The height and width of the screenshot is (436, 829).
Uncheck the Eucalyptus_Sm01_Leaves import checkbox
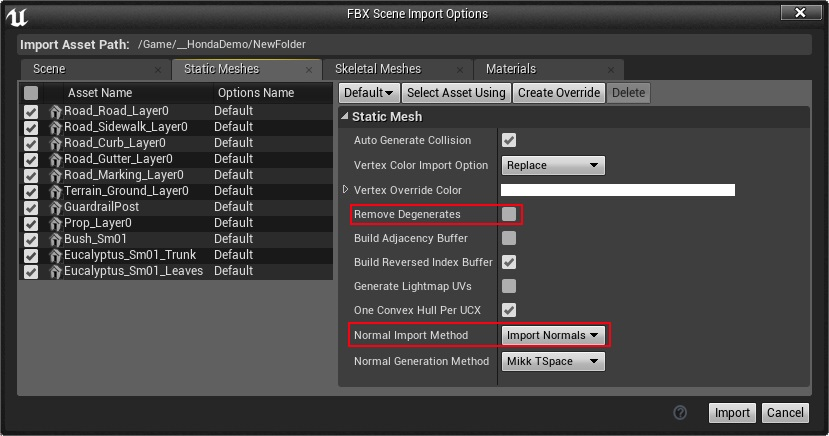(31, 271)
